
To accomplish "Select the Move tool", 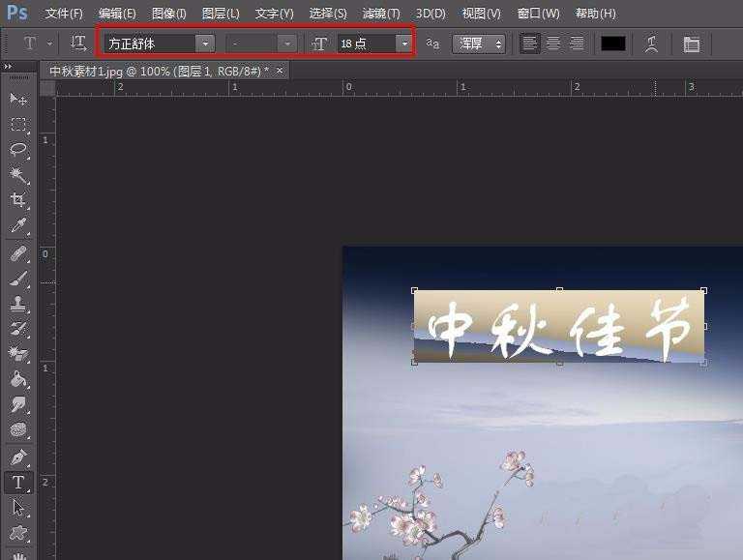I will 18,99.
